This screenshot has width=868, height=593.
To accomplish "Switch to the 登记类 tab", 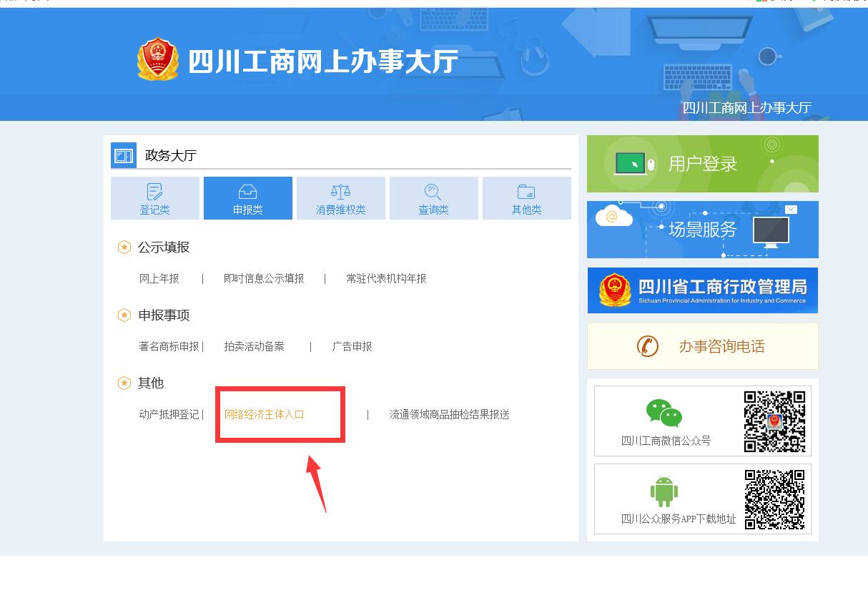I will (x=154, y=198).
